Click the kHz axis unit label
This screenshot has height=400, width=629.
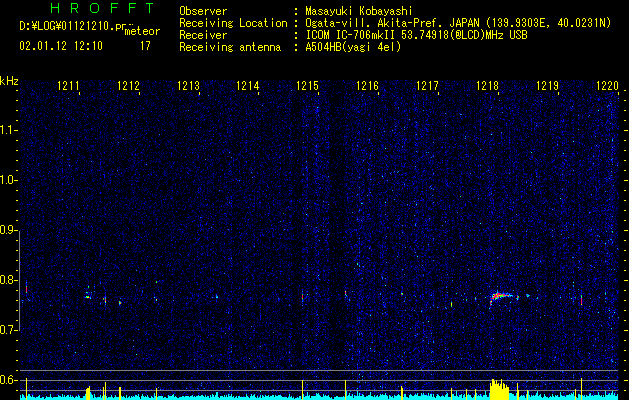coord(9,81)
